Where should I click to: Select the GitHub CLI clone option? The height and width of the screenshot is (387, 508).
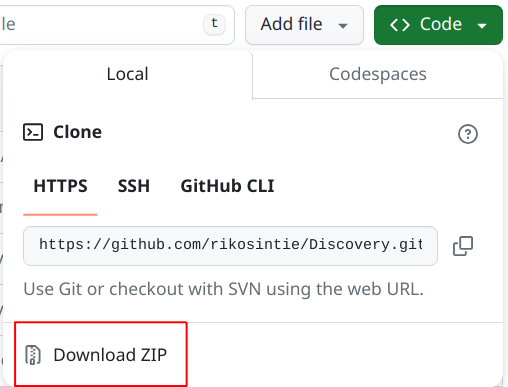pyautogui.click(x=227, y=186)
